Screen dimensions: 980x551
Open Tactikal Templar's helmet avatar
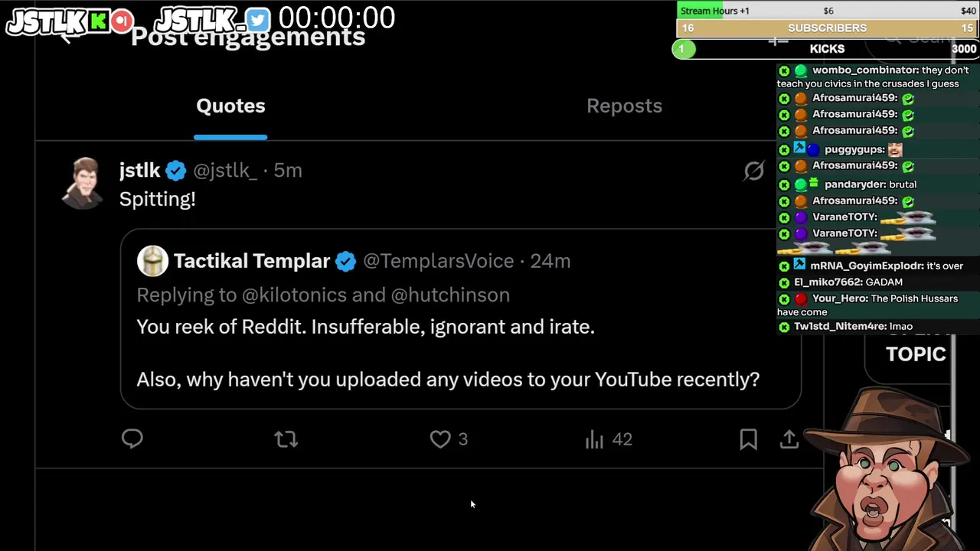[x=152, y=261]
